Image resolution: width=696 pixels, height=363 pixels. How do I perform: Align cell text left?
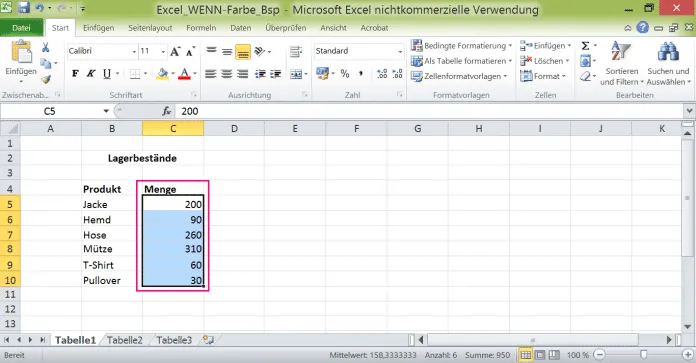211,74
